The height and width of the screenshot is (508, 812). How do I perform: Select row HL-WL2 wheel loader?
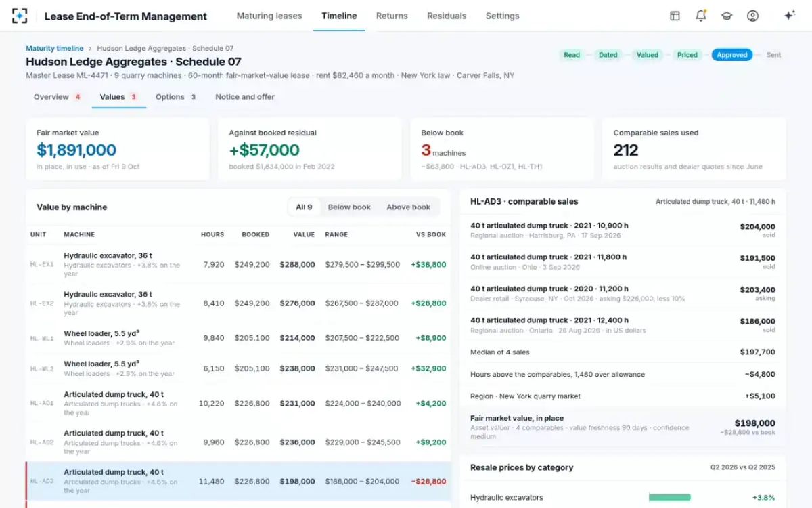pos(238,368)
